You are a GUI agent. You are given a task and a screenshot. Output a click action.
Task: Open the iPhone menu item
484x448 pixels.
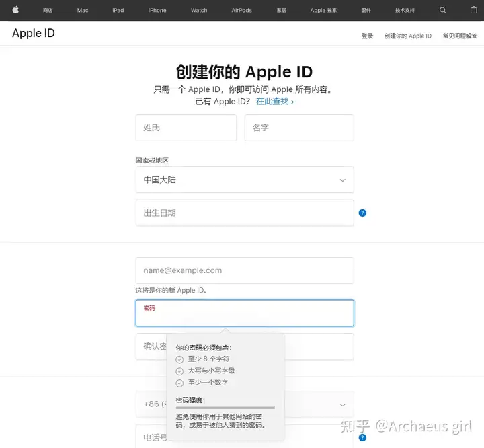pos(157,11)
